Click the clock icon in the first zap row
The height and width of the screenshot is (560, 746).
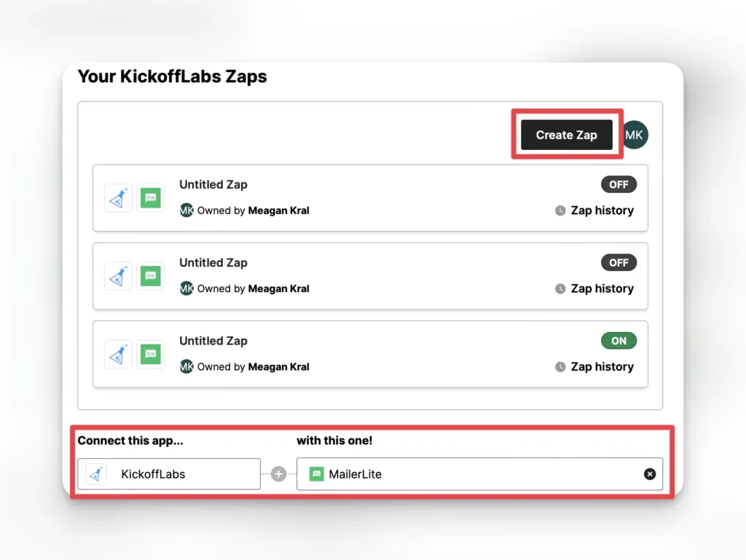tap(560, 210)
